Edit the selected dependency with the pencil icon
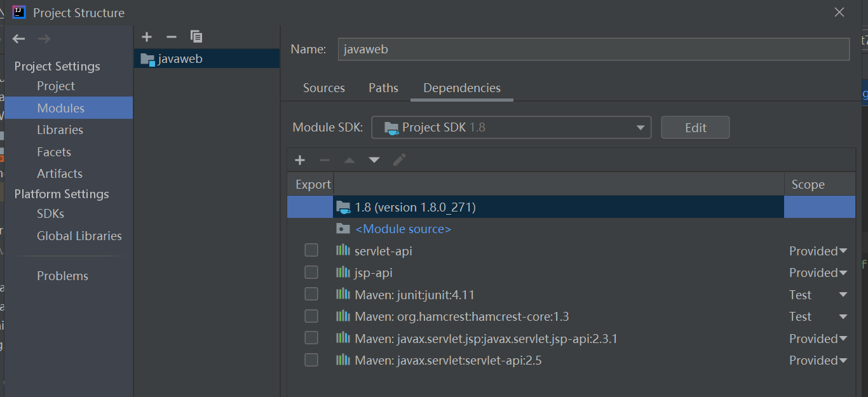This screenshot has width=868, height=397. [399, 159]
